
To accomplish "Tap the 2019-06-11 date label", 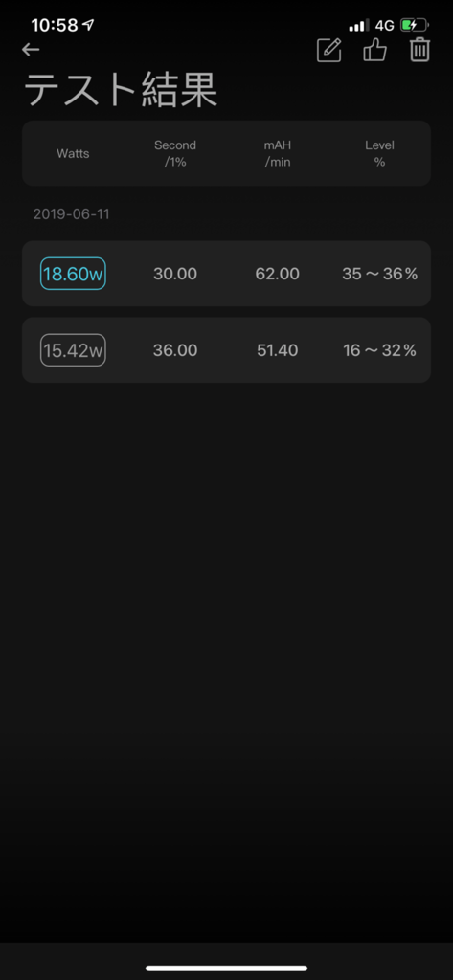I will [71, 214].
